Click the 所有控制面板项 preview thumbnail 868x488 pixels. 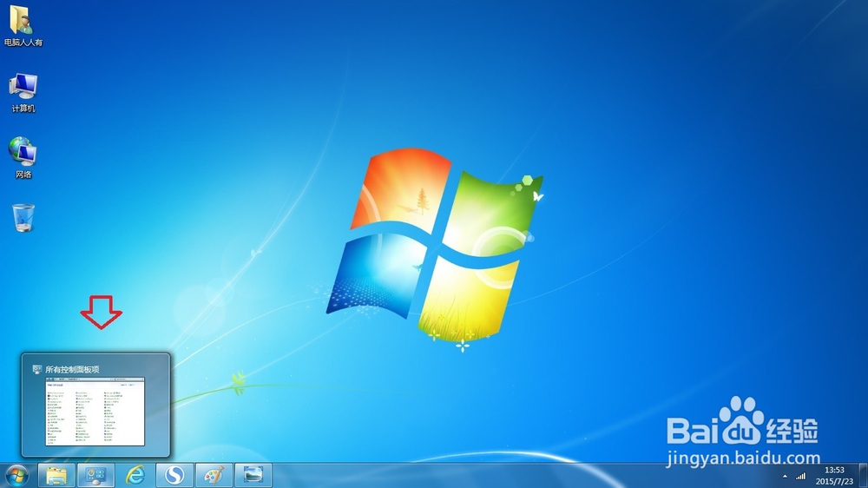[95, 412]
